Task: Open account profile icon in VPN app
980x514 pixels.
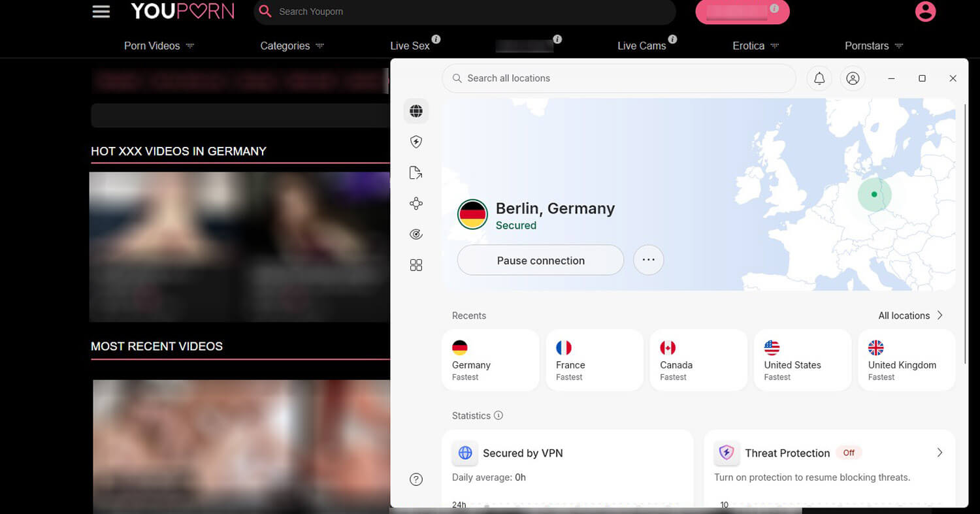Action: [x=853, y=78]
